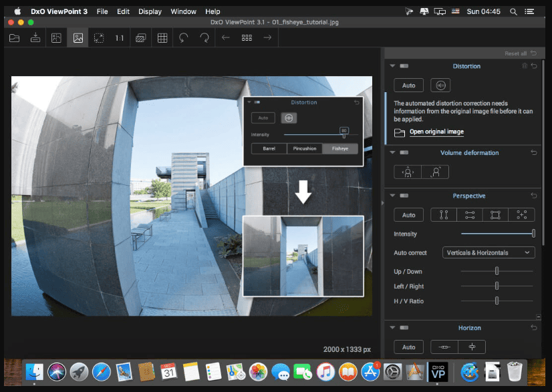Click Auto in the Perspective palette
This screenshot has width=552, height=392.
(409, 214)
